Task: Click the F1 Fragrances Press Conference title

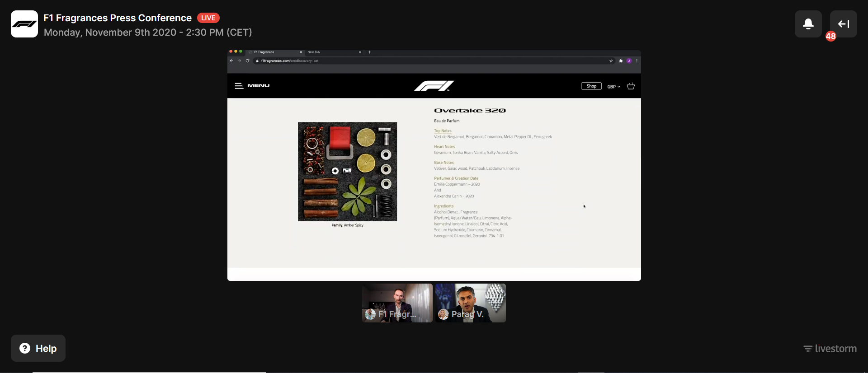Action: [118, 18]
